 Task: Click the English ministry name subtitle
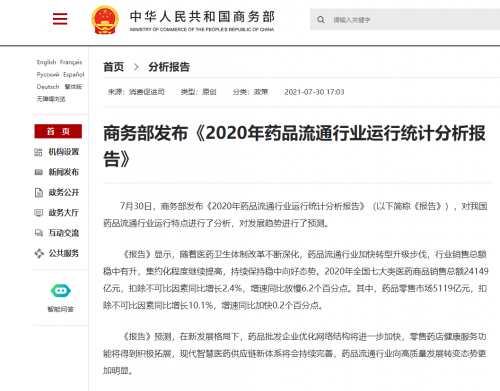click(202, 29)
